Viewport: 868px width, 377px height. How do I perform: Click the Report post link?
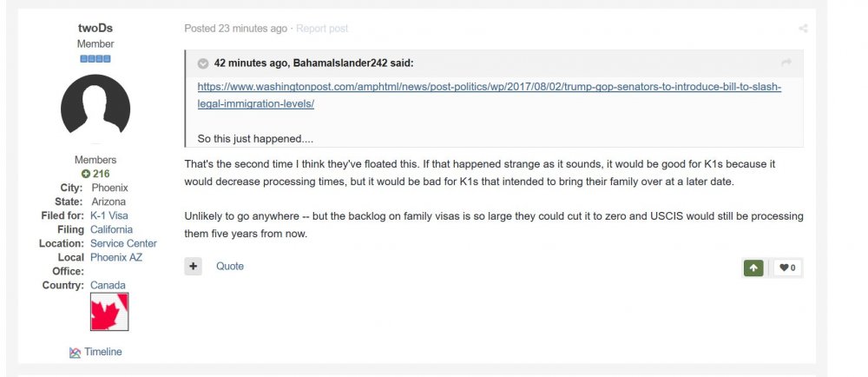point(322,29)
